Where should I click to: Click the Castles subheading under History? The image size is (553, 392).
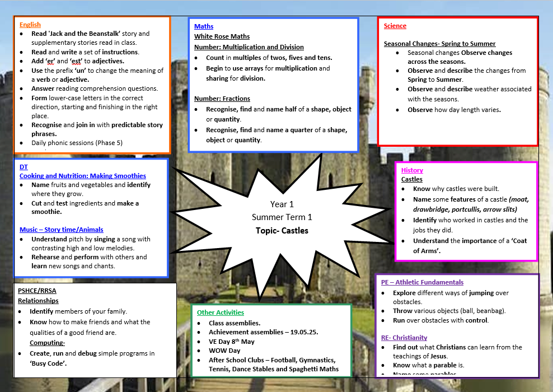coord(411,179)
